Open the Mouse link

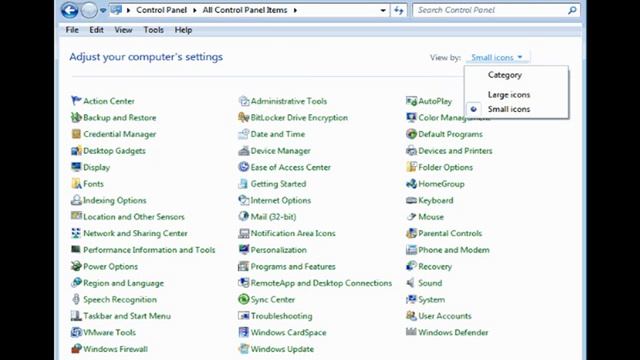click(431, 217)
